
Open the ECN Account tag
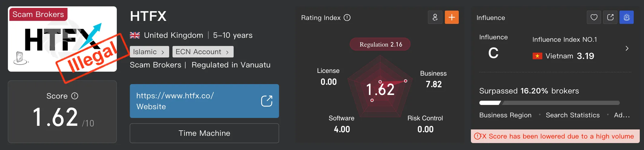[x=203, y=52]
